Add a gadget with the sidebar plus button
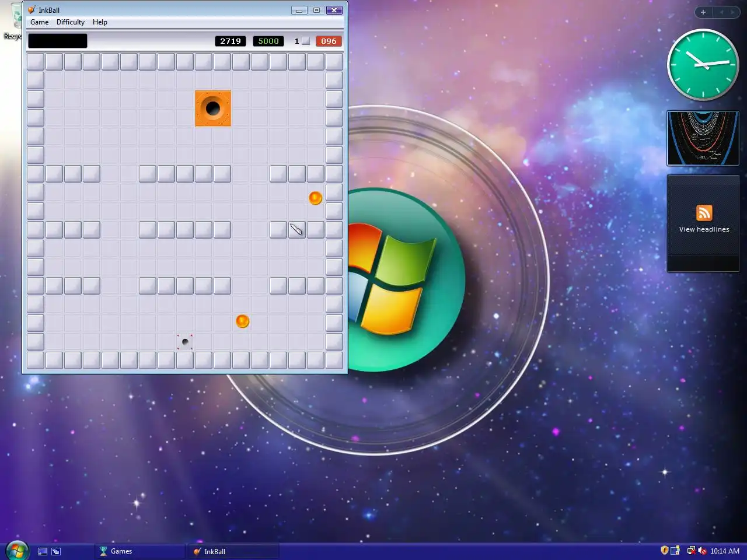The width and height of the screenshot is (747, 560). [x=703, y=12]
